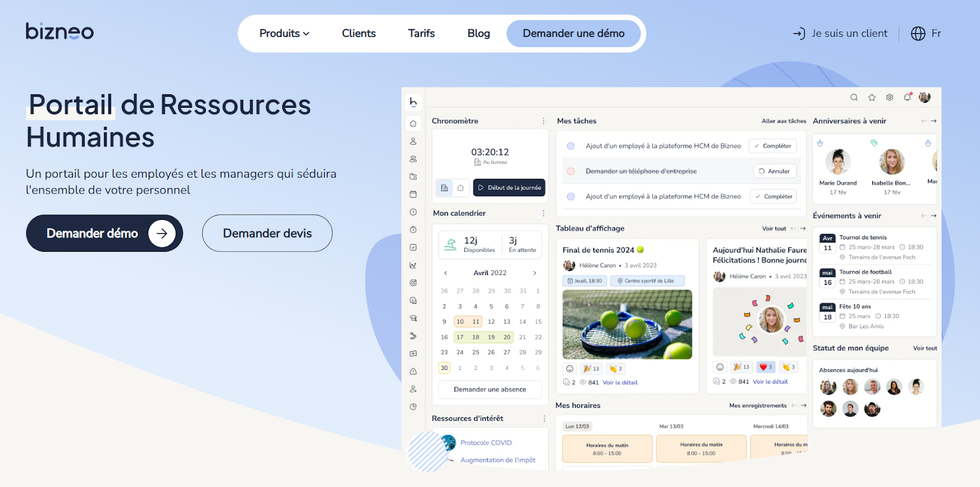Open the Protocole COVID resource
Screen dimensions: 980x487
[486, 443]
